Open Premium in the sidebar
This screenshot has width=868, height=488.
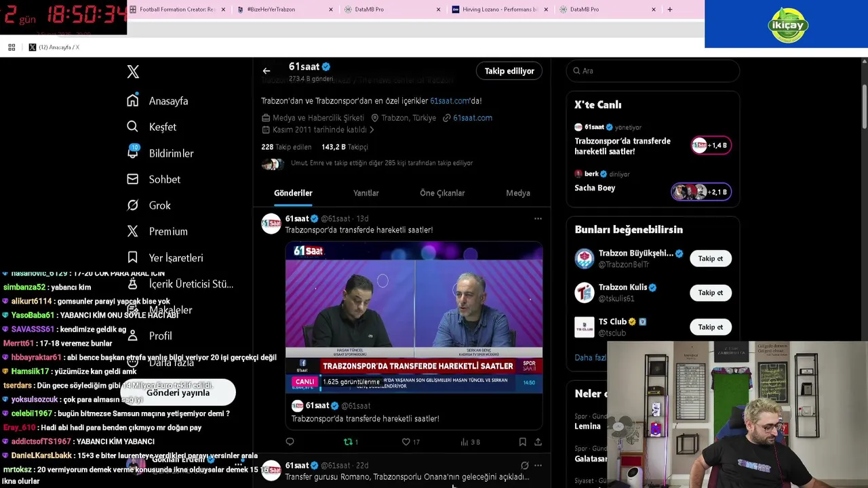point(157,232)
